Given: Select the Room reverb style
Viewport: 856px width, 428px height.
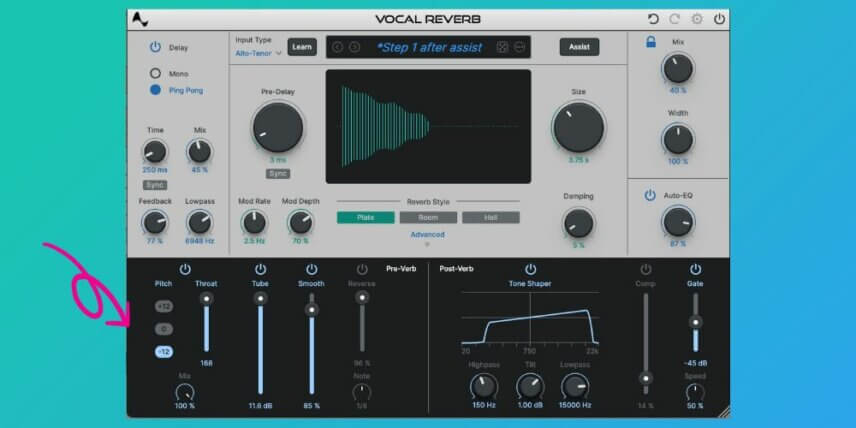Looking at the screenshot, I should coord(429,218).
